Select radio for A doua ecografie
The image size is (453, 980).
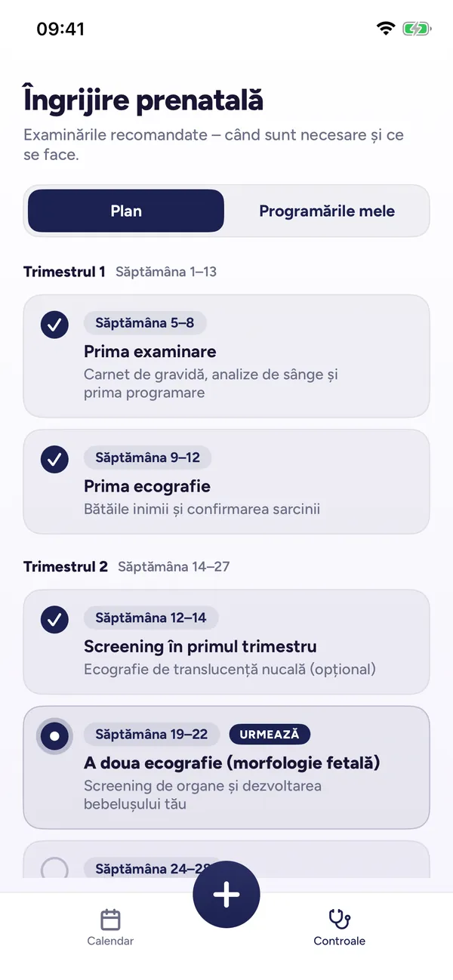point(54,736)
